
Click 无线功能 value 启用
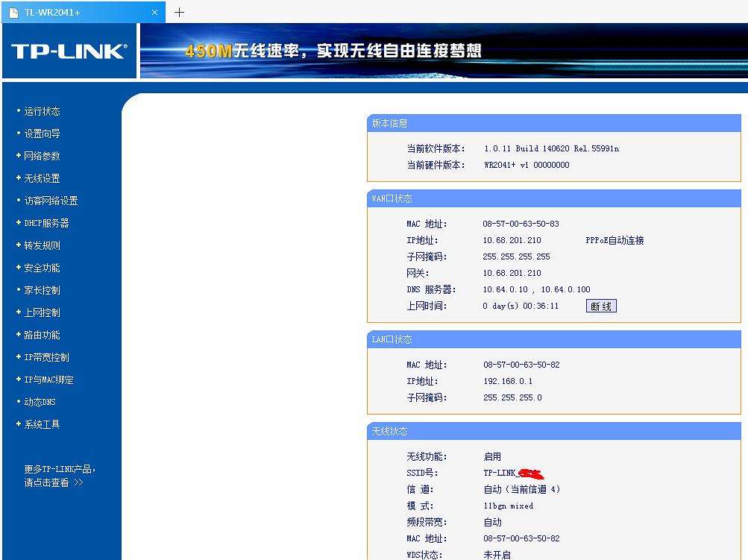click(492, 457)
